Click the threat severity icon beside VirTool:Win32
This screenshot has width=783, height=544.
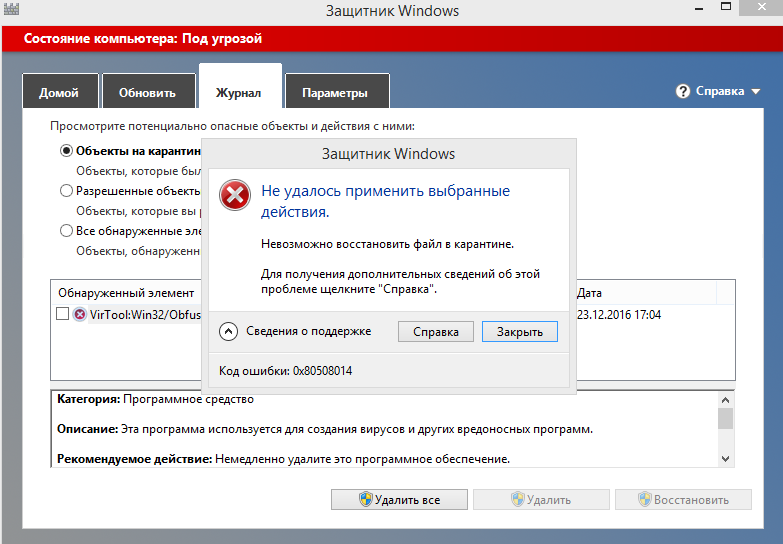point(79,314)
